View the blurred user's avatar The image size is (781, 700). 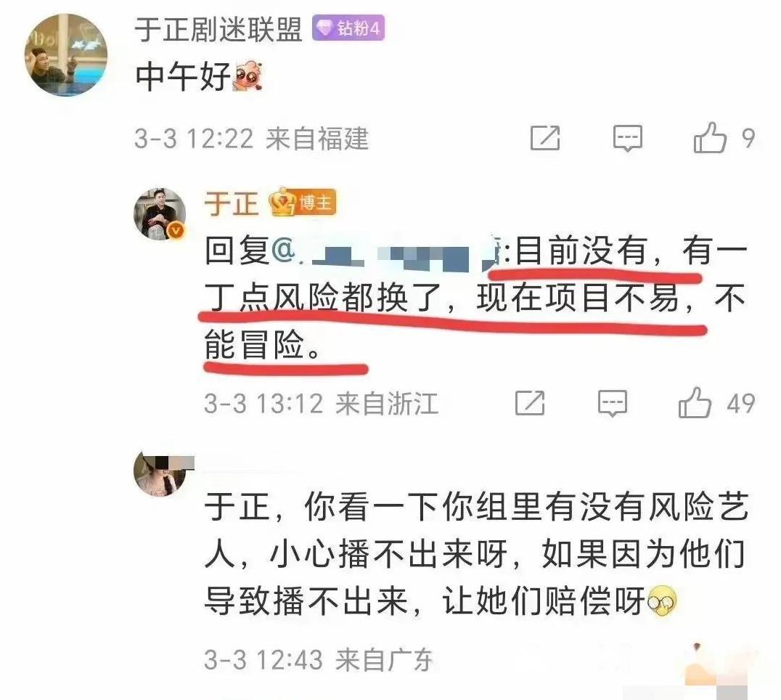160,473
